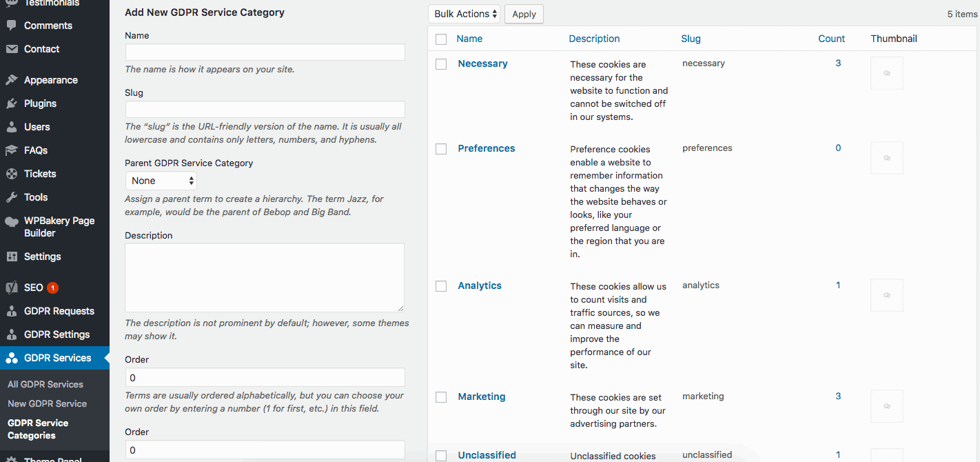
Task: Open the Bulk Actions dropdown
Action: 464,14
